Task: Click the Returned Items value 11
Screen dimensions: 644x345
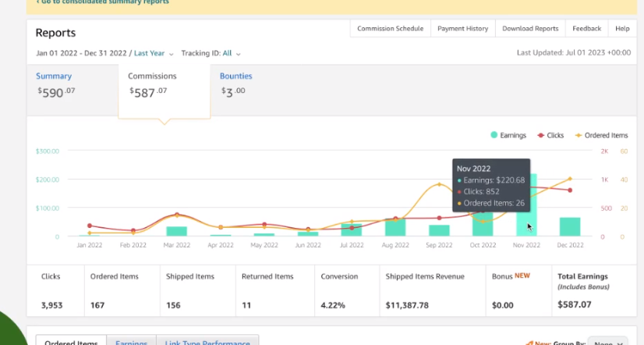Action: coord(246,305)
